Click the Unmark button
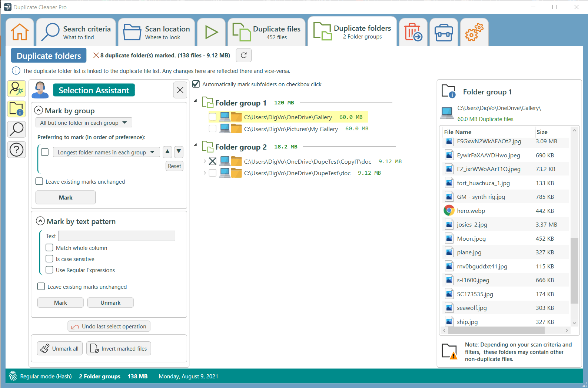This screenshot has width=588, height=388. 110,302
